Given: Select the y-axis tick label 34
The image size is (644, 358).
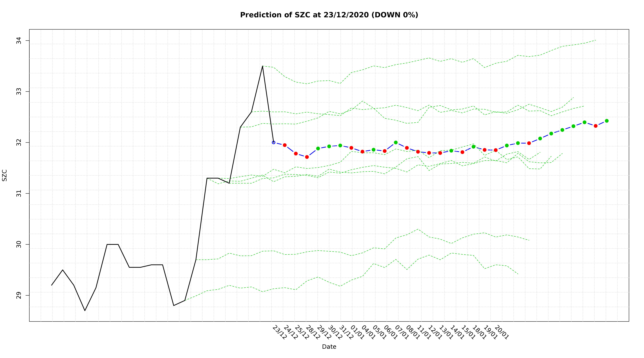Looking at the screenshot, I should (x=19, y=41).
